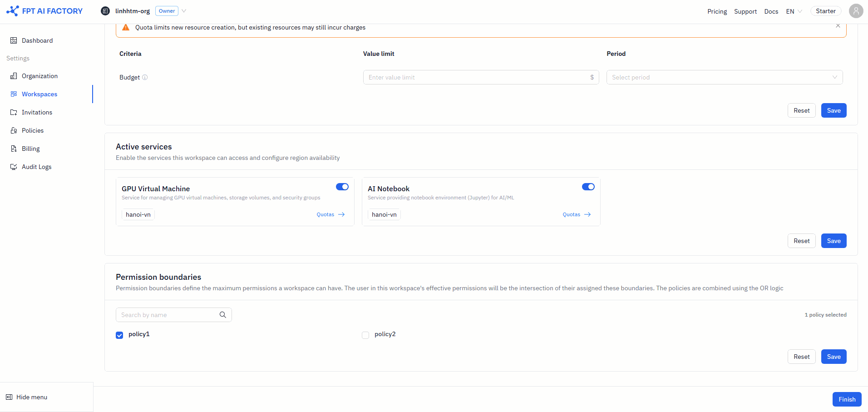Image resolution: width=868 pixels, height=412 pixels.
Task: Click the Dashboard sidebar icon
Action: (x=14, y=40)
